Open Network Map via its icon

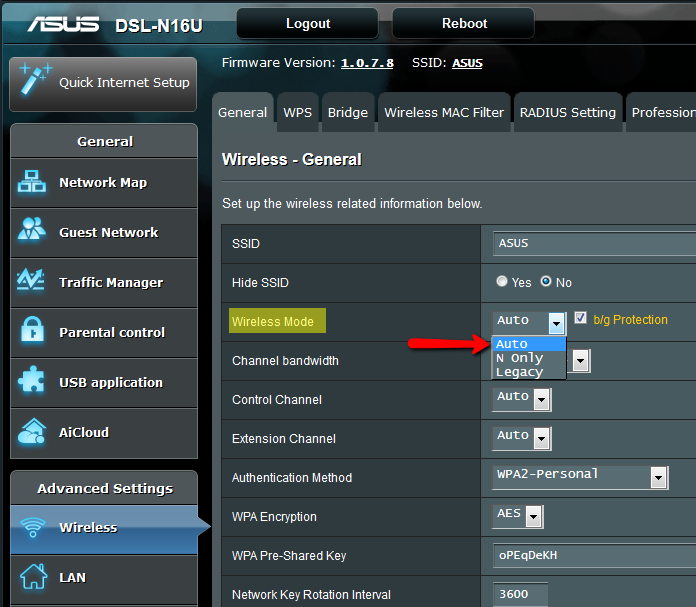click(32, 182)
